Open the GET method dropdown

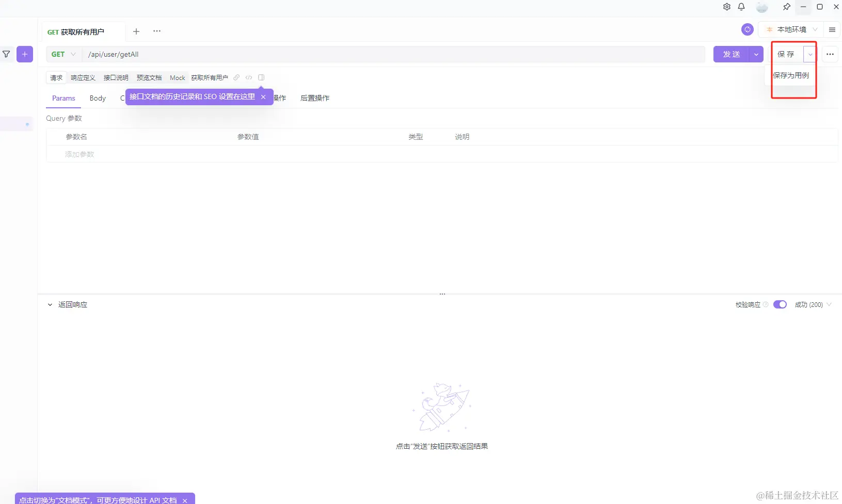[63, 54]
